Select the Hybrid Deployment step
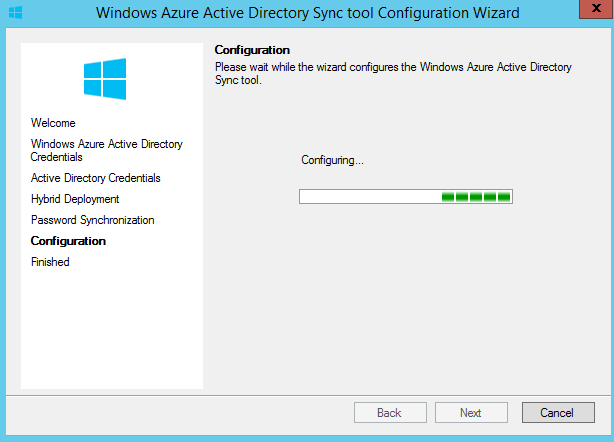 click(x=75, y=199)
